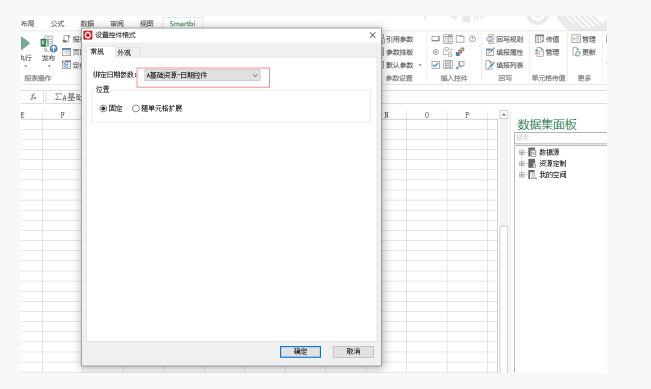Click the 资源定制 icon in data panel
This screenshot has width=651, height=389.
(532, 164)
